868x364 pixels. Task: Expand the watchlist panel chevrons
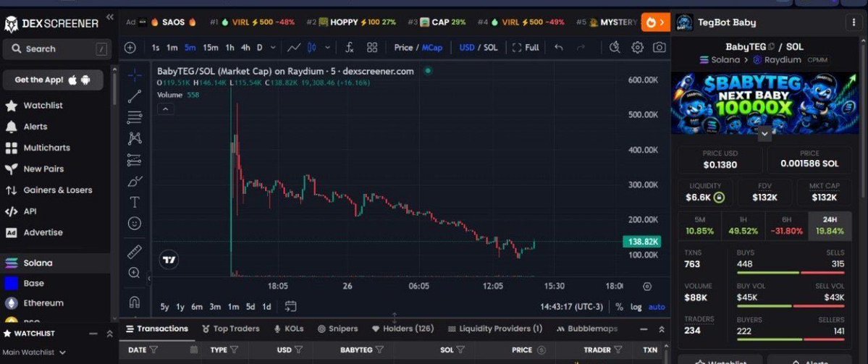pyautogui.click(x=109, y=334)
